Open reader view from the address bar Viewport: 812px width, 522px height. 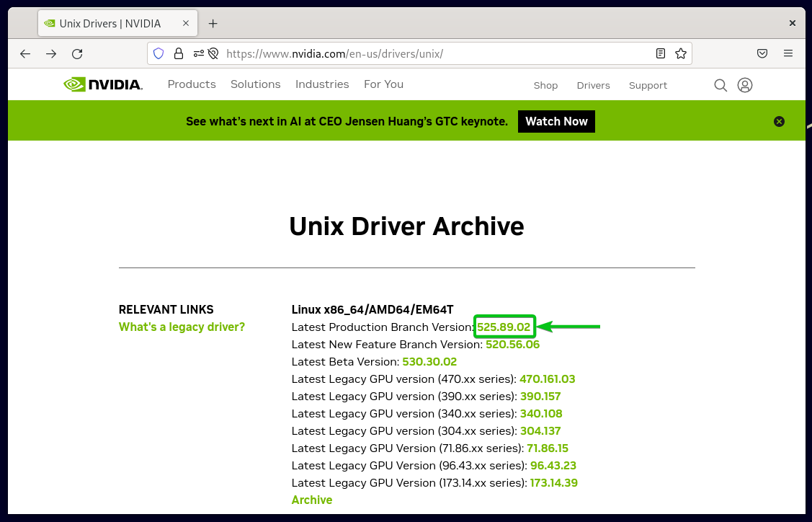coord(660,53)
